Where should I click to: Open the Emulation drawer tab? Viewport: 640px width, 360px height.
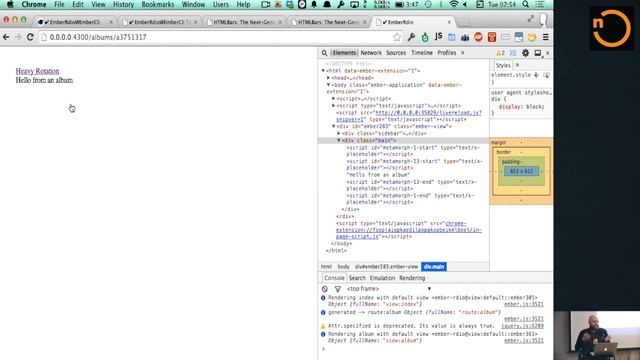tap(382, 278)
